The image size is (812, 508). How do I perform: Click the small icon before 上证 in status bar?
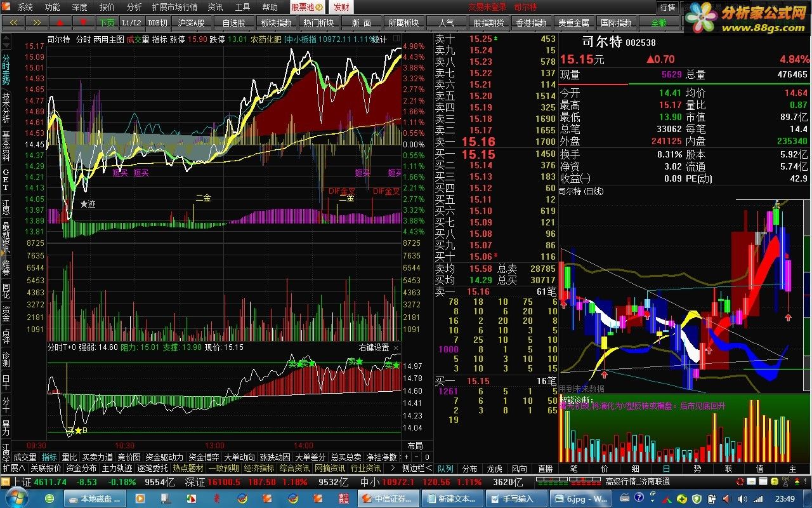6,482
